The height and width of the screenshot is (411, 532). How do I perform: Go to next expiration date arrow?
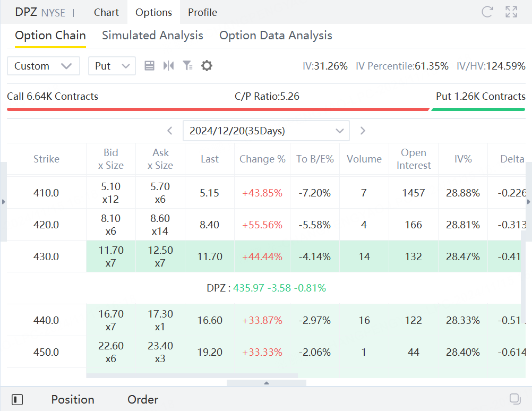(363, 131)
